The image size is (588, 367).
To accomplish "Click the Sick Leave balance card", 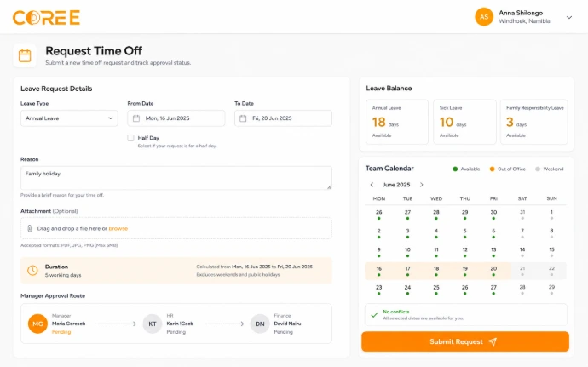I will pyautogui.click(x=464, y=122).
